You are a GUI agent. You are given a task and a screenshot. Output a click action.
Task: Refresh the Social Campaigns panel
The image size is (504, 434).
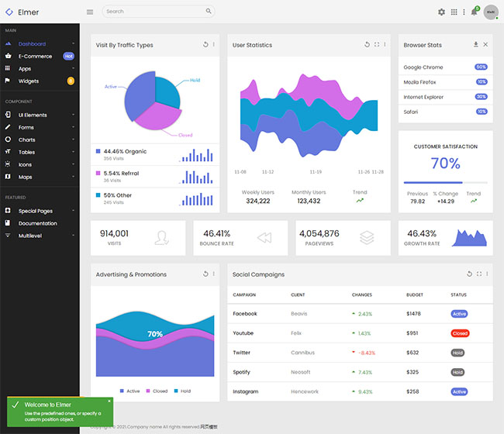tap(469, 274)
